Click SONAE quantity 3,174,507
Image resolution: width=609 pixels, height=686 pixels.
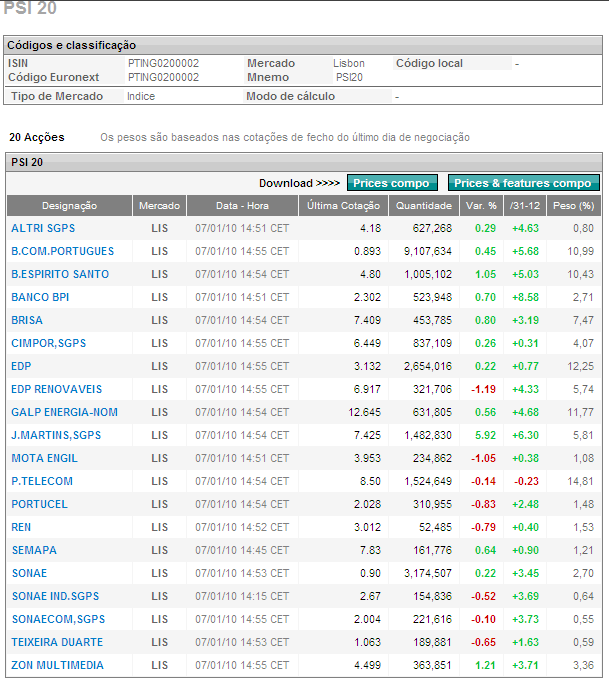click(428, 573)
